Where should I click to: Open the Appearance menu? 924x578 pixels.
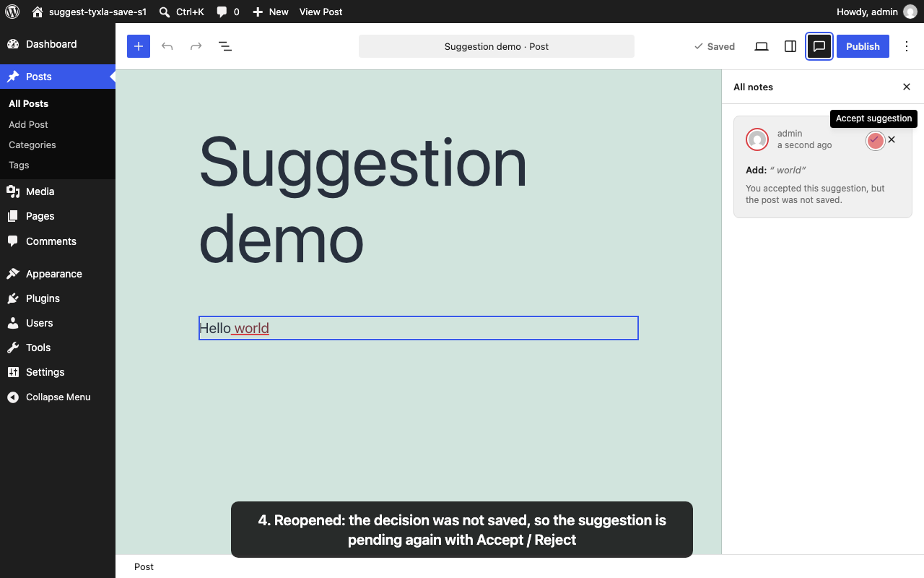[x=58, y=274]
